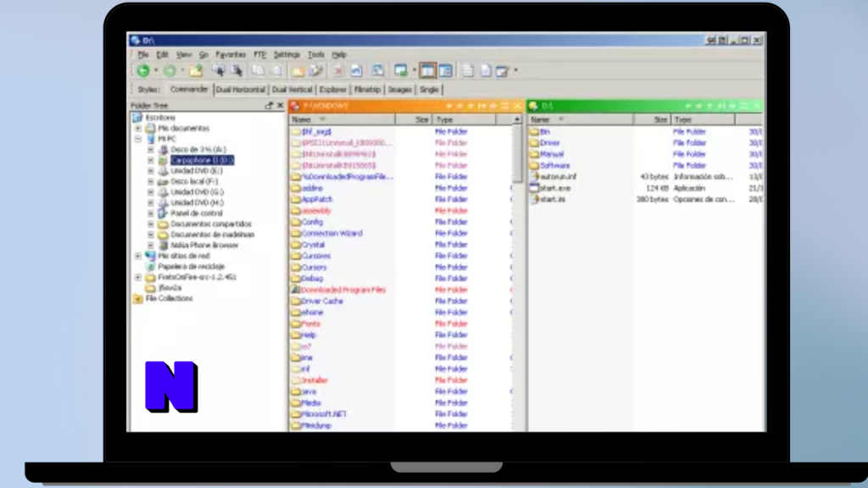
Task: Open the dropdown beside the window-with-green-arrow icon
Action: coord(414,71)
